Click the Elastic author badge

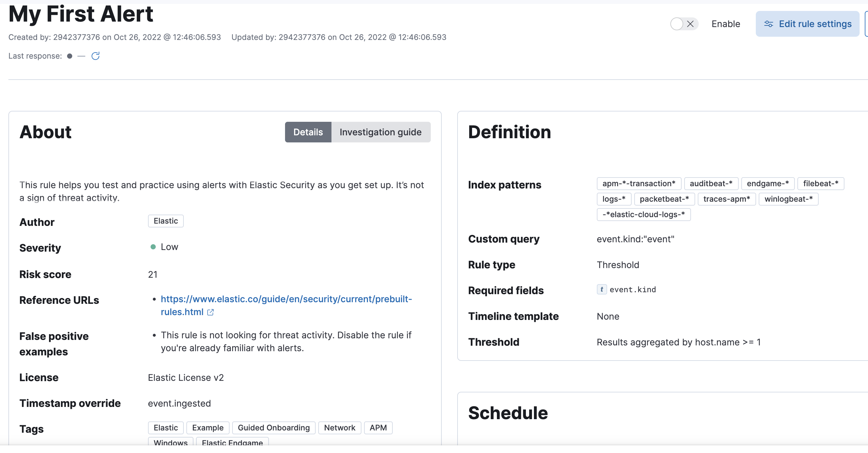(165, 221)
